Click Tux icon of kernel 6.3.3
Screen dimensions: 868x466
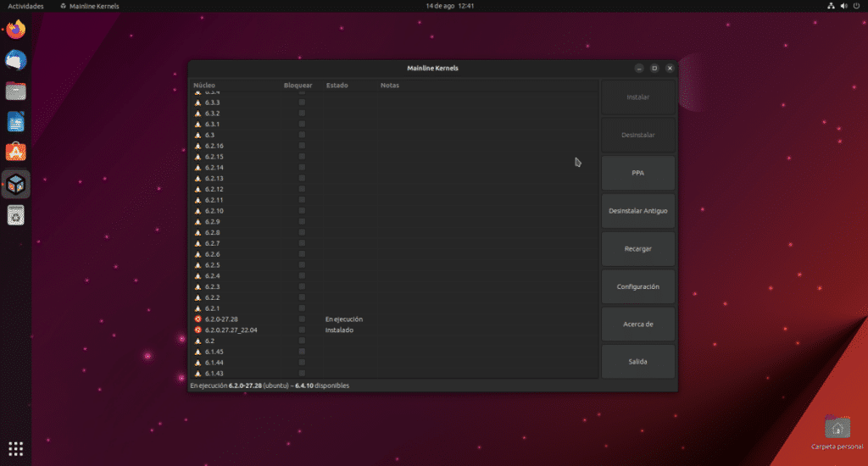(198, 103)
